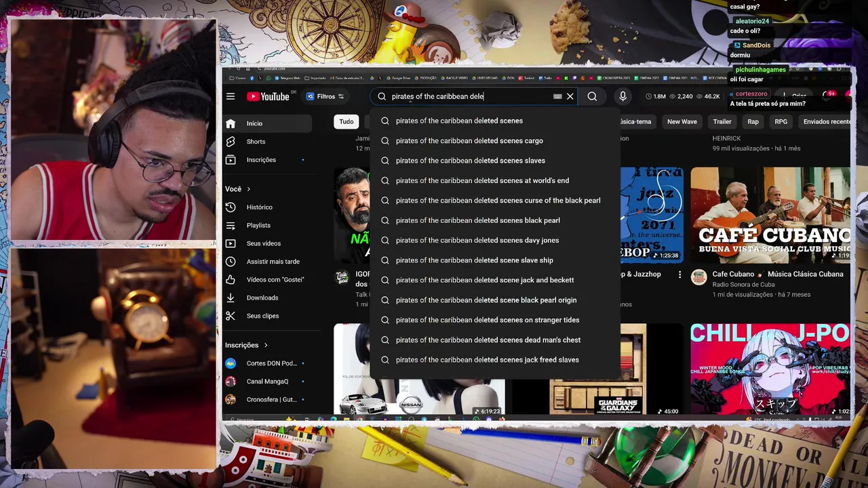
Task: Choose suggestion 'deleted scene black pearl origin'
Action: pyautogui.click(x=495, y=300)
